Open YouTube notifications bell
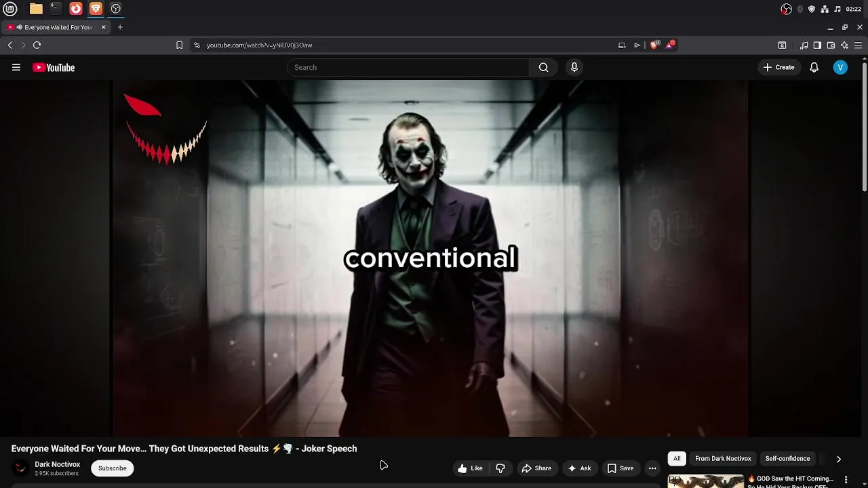 click(814, 67)
